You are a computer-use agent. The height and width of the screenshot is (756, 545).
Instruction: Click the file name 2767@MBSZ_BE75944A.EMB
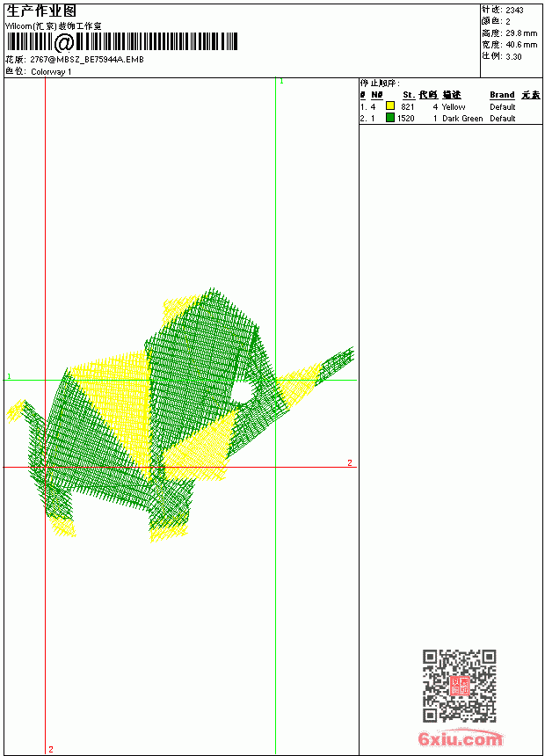tap(87, 59)
